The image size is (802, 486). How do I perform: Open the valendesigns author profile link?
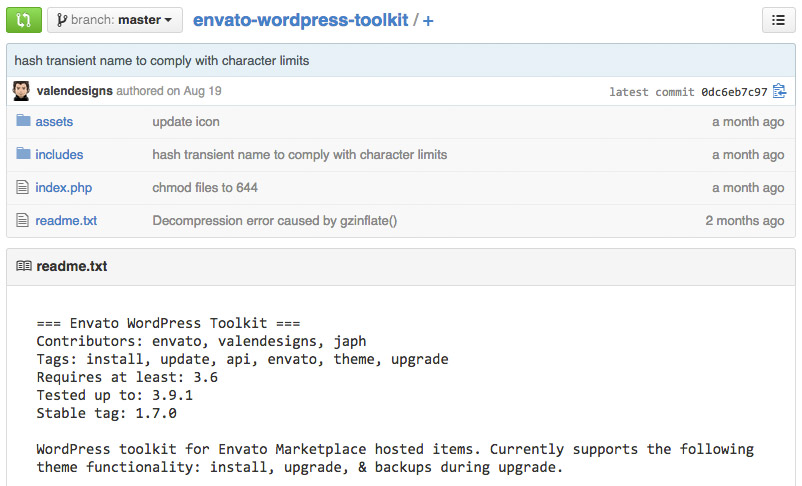(75, 91)
